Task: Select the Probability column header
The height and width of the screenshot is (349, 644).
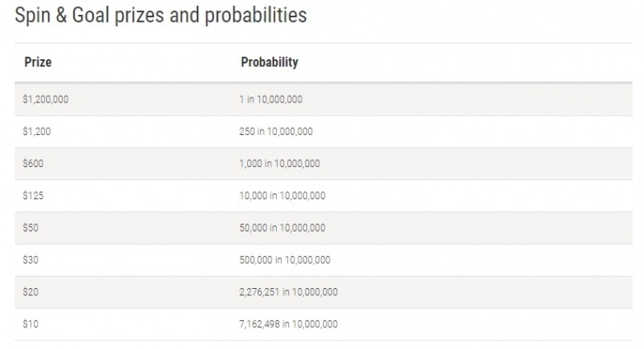Action: click(x=270, y=62)
